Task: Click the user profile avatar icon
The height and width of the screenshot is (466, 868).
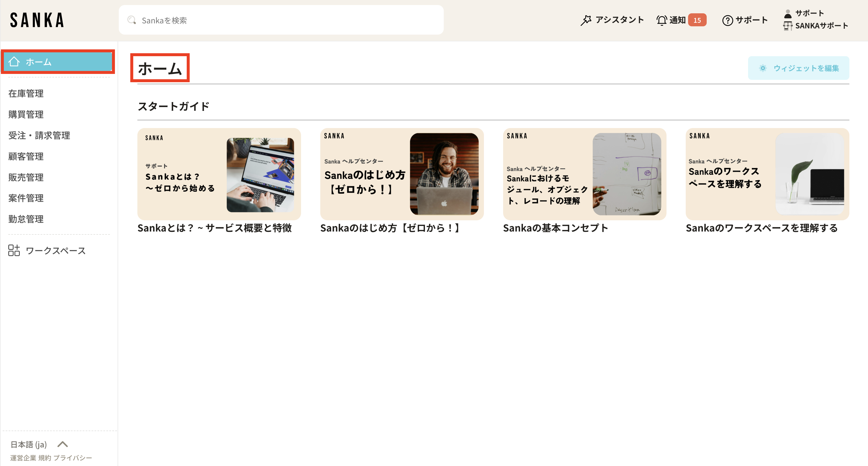Action: click(x=787, y=14)
